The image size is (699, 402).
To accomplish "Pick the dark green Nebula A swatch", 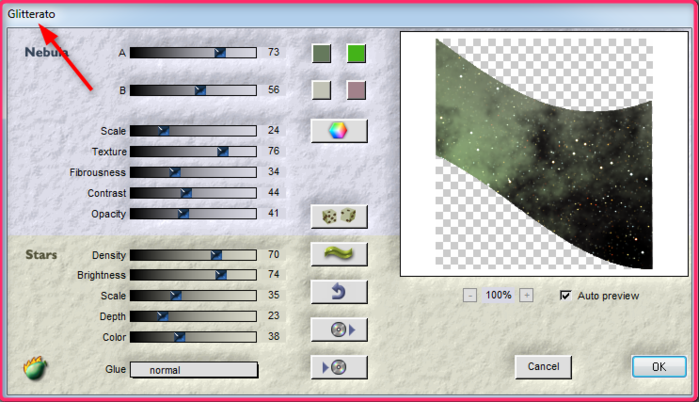I will coord(321,53).
